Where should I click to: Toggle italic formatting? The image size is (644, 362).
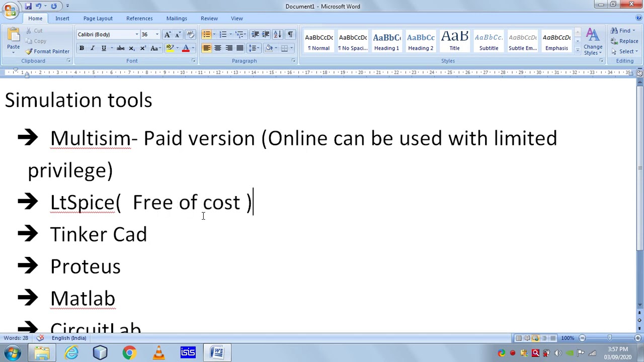[93, 48]
